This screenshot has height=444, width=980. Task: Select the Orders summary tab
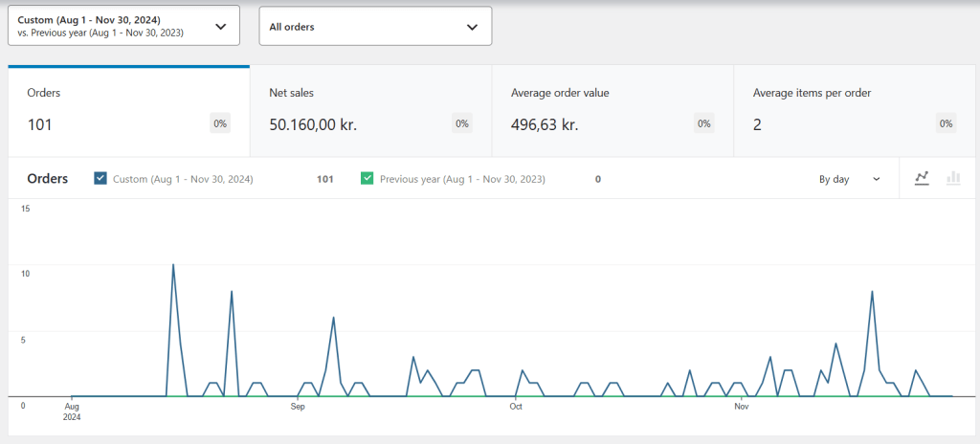129,111
